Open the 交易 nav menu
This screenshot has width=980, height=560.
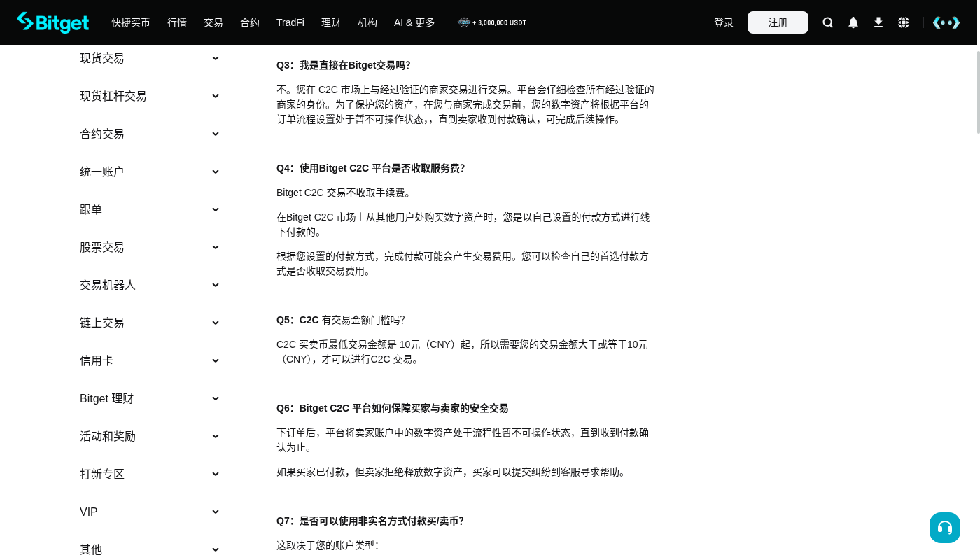tap(213, 22)
